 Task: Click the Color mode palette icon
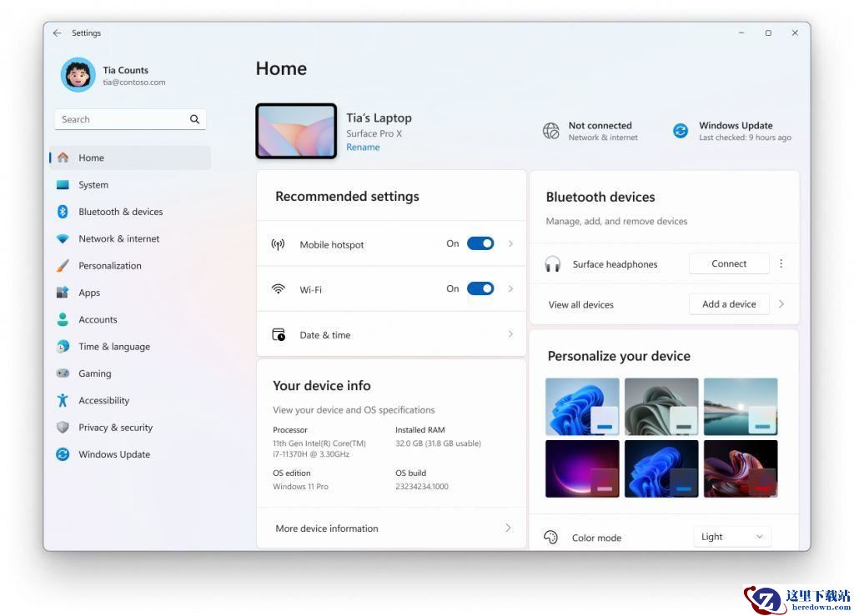[550, 538]
